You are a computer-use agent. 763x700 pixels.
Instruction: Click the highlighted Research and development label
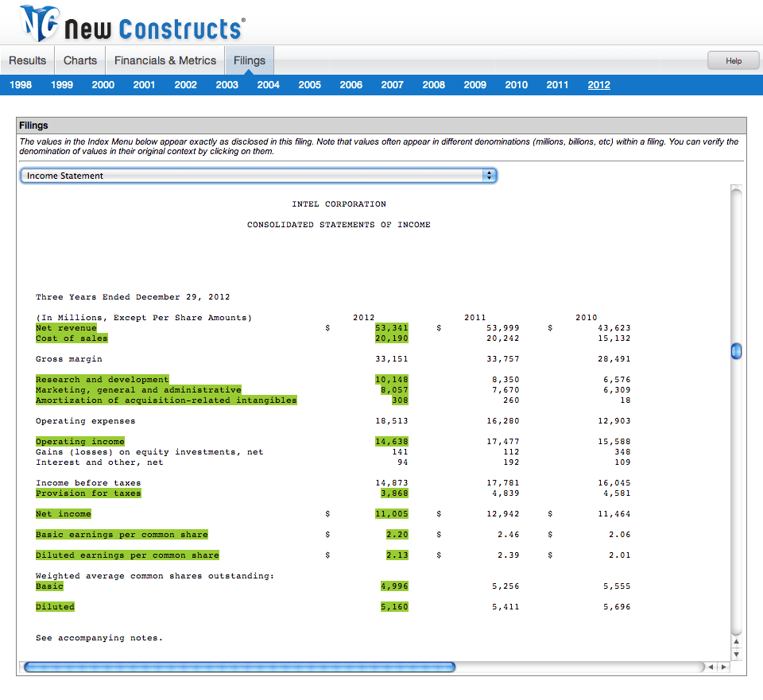click(x=103, y=380)
